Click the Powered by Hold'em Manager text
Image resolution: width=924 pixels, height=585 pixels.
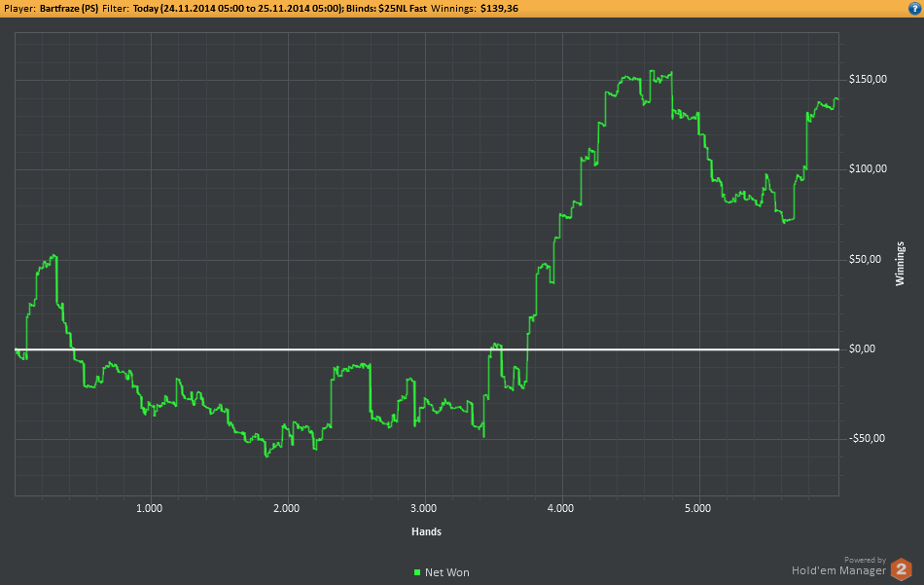tap(838, 567)
